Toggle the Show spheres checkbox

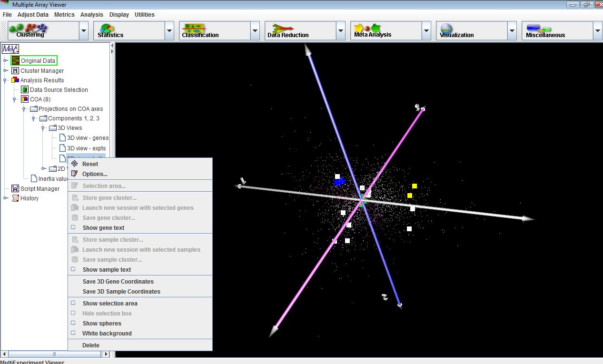[73, 324]
